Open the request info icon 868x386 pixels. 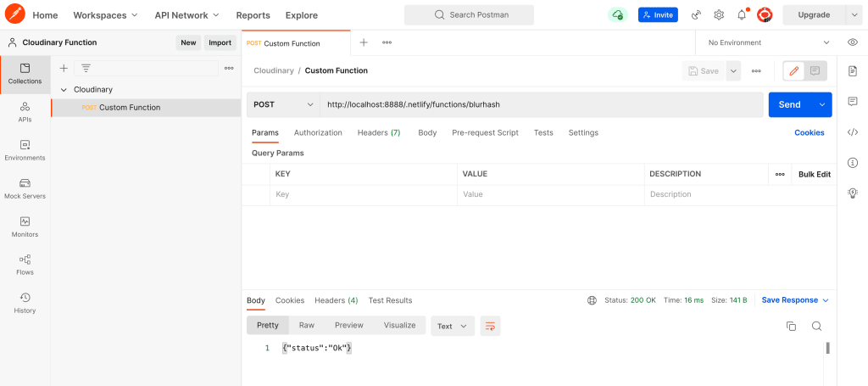(x=853, y=162)
